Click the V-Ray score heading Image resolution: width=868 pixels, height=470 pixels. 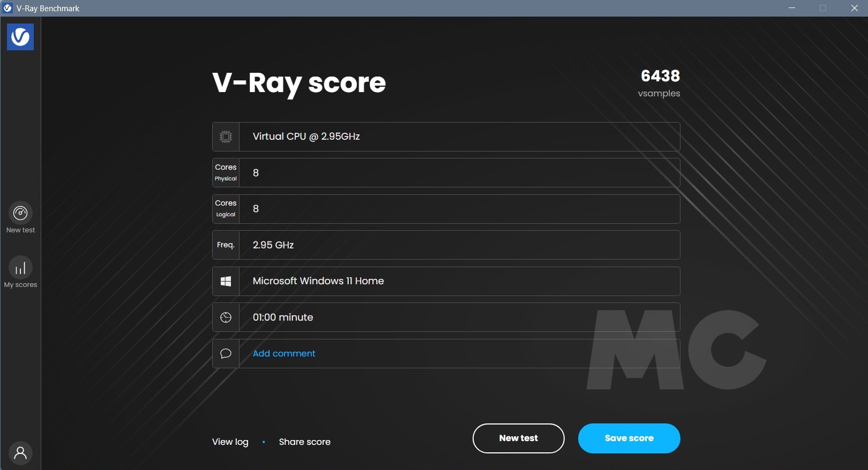pyautogui.click(x=299, y=84)
